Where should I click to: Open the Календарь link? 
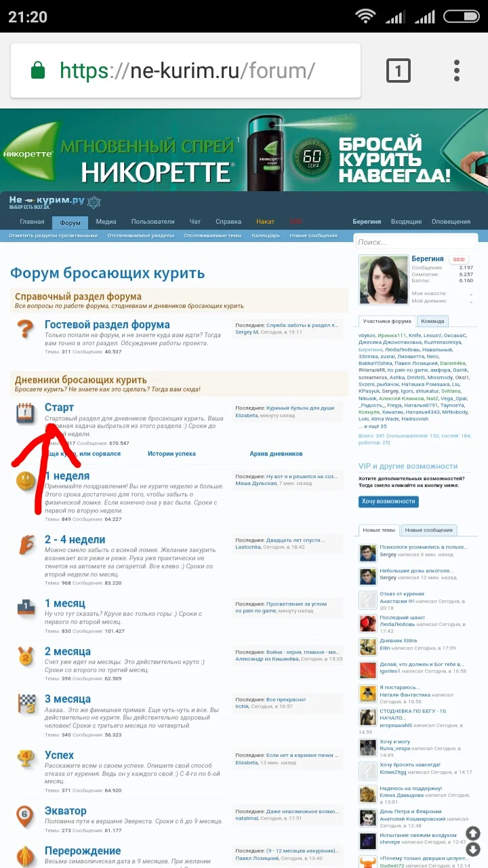(265, 236)
